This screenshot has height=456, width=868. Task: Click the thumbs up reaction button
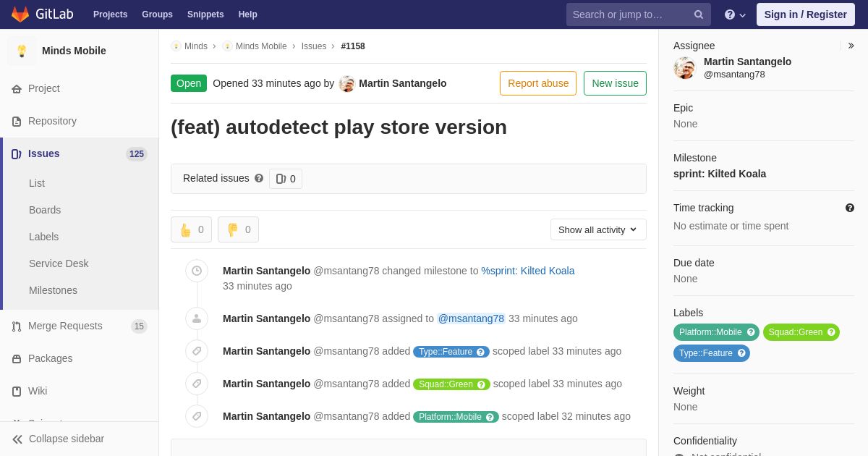(x=191, y=229)
